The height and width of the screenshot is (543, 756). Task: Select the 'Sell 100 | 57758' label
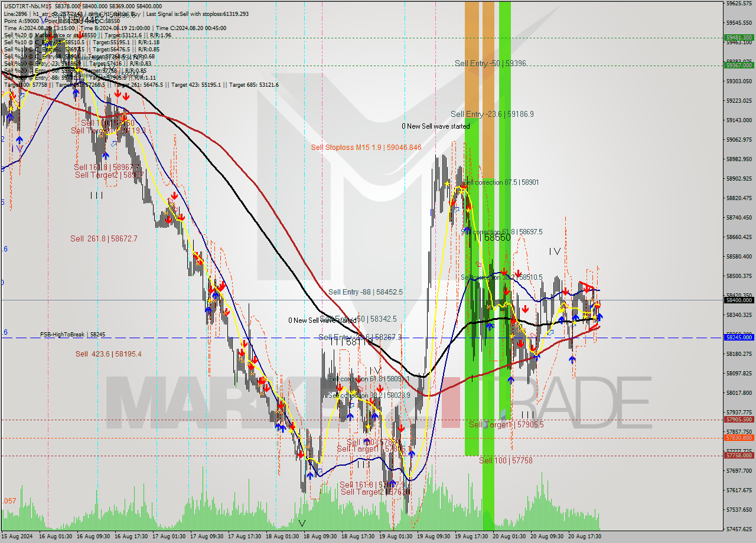click(x=506, y=460)
